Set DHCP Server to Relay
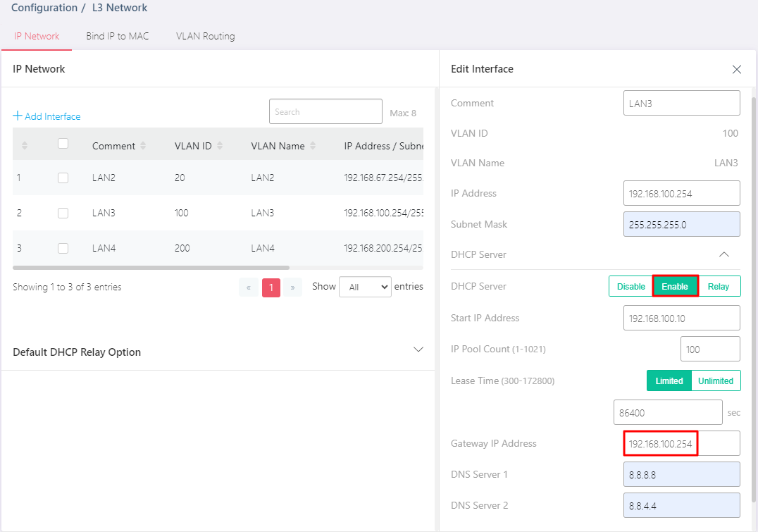The height and width of the screenshot is (532, 758). click(719, 287)
